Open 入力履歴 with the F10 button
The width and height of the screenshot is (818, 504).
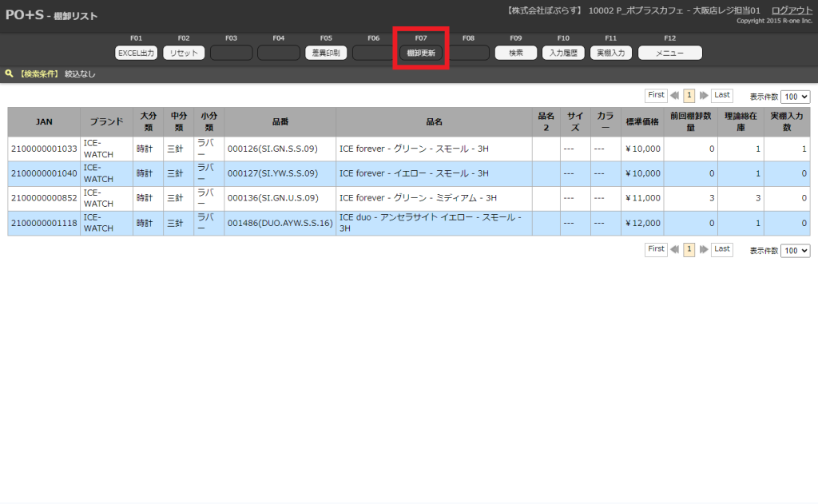(563, 53)
